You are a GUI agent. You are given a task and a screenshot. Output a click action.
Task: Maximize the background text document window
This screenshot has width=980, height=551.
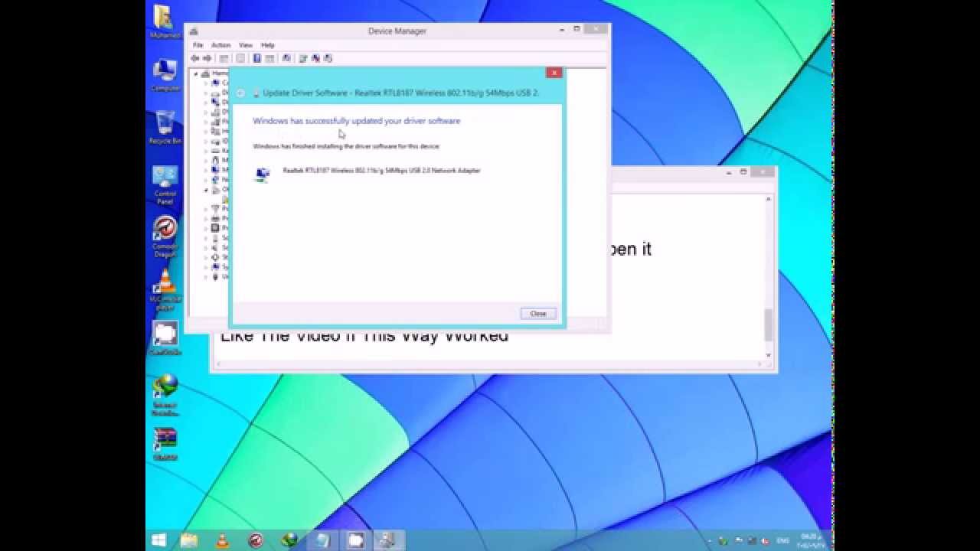(x=743, y=173)
